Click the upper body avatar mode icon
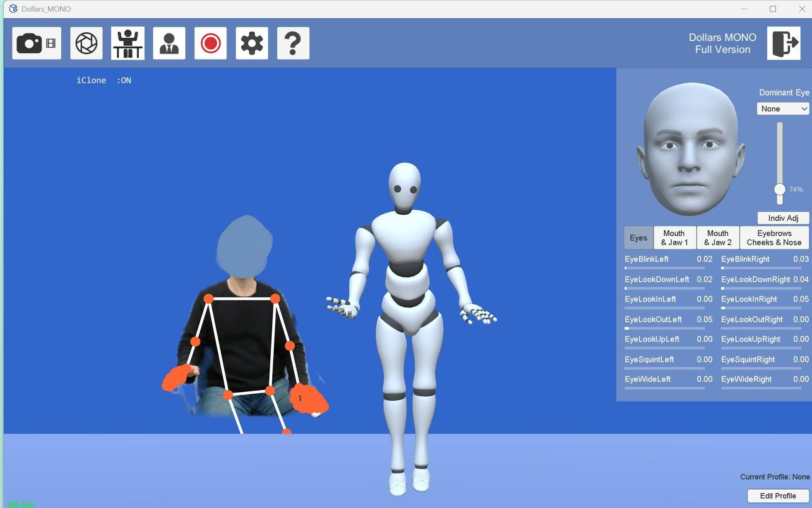Image resolution: width=812 pixels, height=508 pixels. point(169,43)
